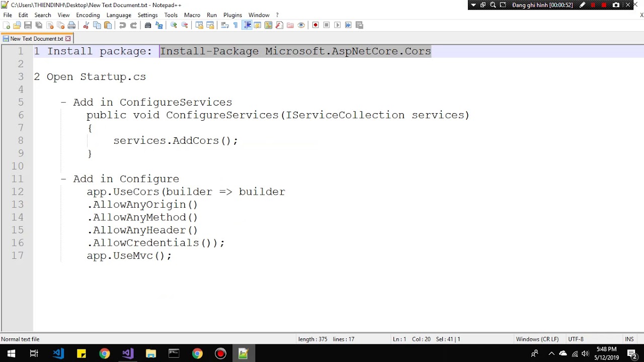The height and width of the screenshot is (362, 644).
Task: Undo the last edit with the Undo arrow
Action: [122, 25]
